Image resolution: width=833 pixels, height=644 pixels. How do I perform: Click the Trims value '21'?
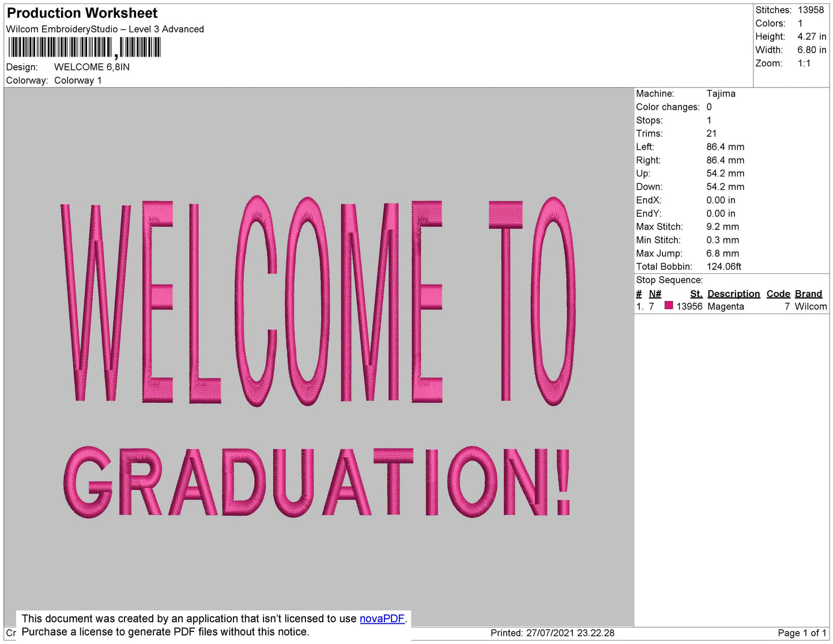pos(711,133)
